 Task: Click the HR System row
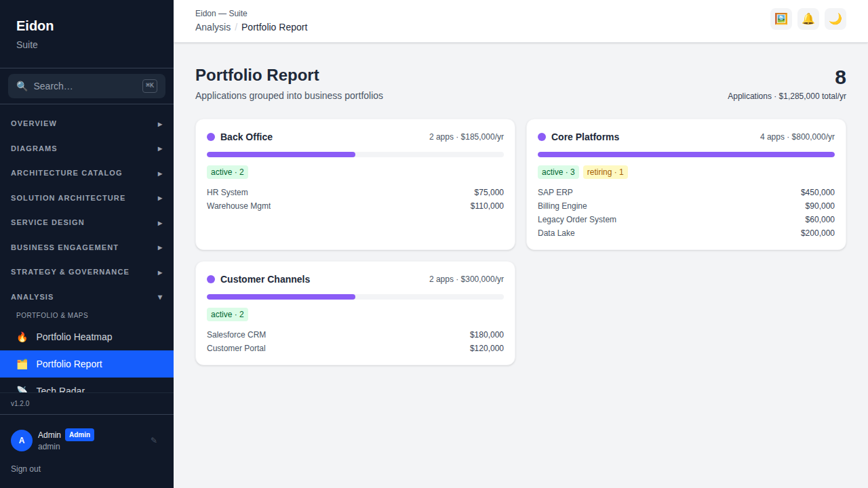click(355, 192)
